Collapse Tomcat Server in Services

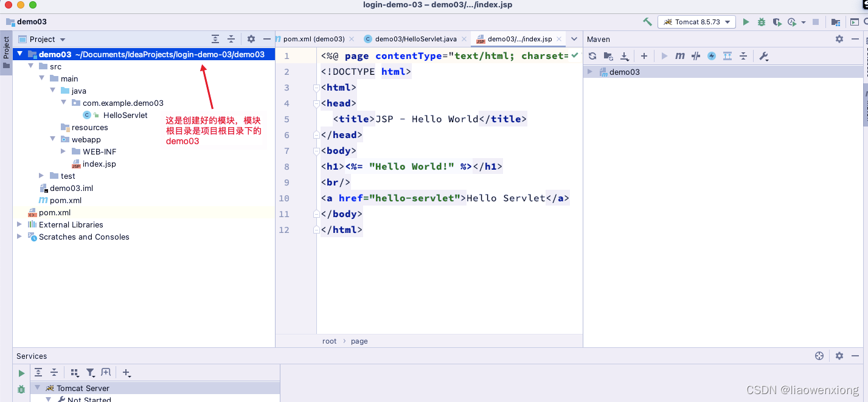(x=37, y=388)
